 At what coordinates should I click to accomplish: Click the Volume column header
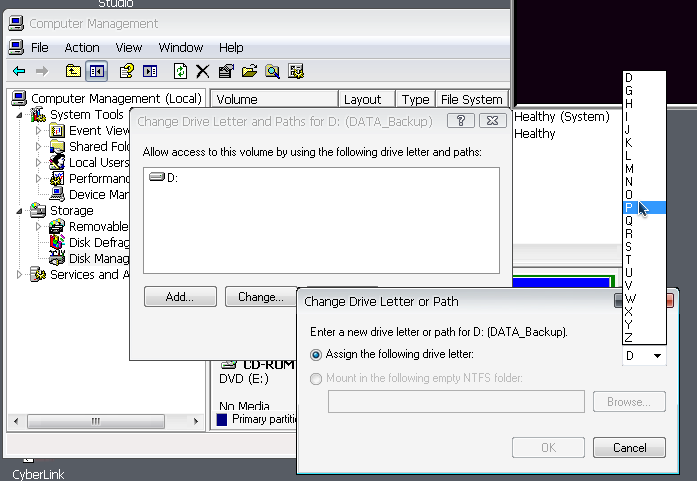(x=274, y=99)
